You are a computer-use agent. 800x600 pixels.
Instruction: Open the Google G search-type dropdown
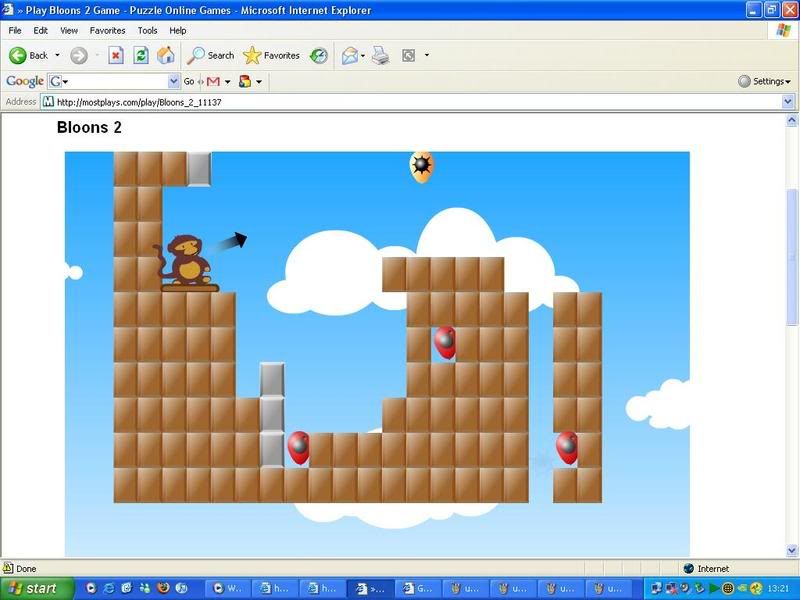tap(59, 81)
